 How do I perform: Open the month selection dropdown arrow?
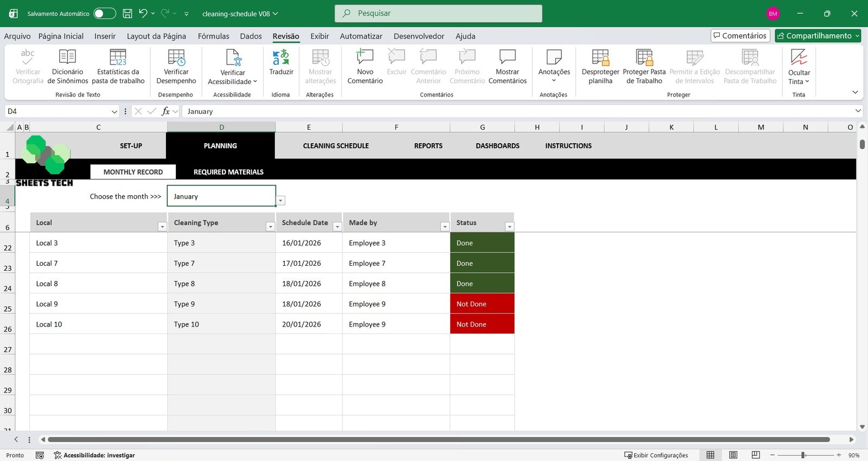coord(280,201)
